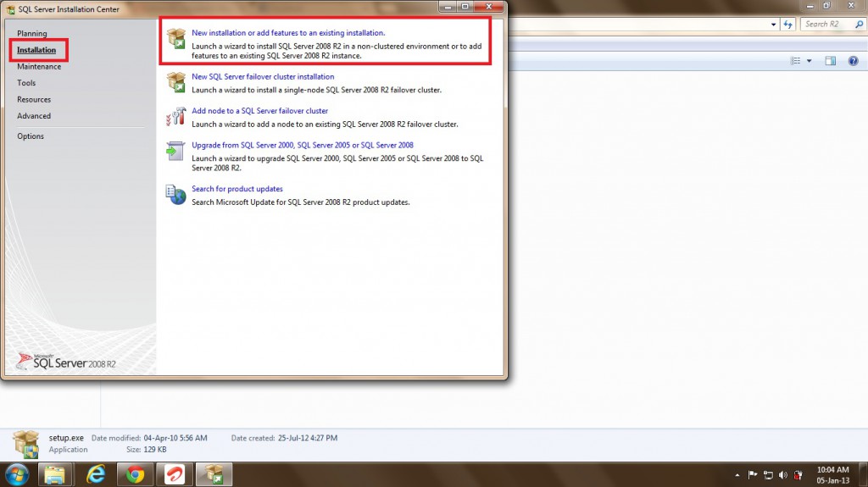Open the Advanced section in sidebar
The height and width of the screenshot is (487, 868).
point(34,116)
